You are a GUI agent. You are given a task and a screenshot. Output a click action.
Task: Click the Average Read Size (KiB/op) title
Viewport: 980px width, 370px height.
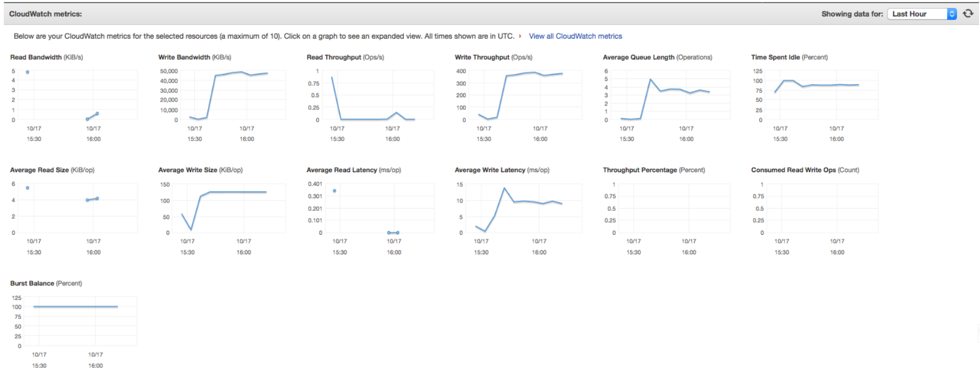tap(52, 170)
